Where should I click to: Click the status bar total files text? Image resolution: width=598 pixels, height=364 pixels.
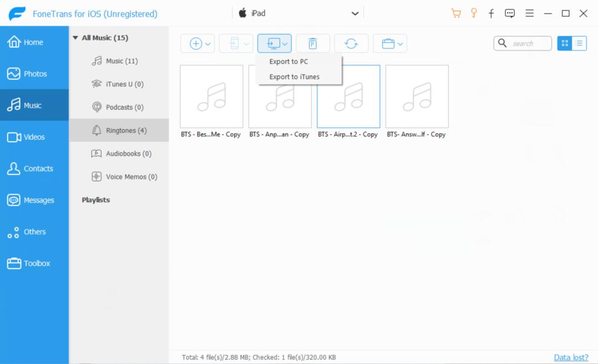259,357
